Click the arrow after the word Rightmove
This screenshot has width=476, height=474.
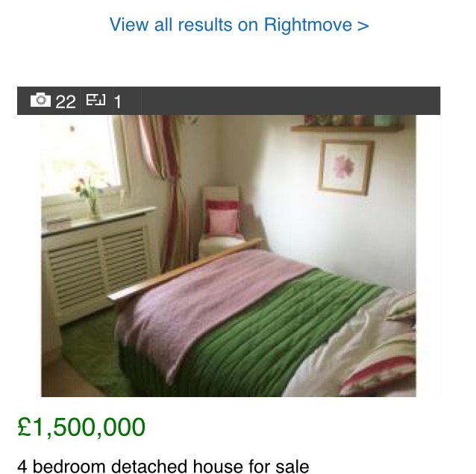(363, 25)
